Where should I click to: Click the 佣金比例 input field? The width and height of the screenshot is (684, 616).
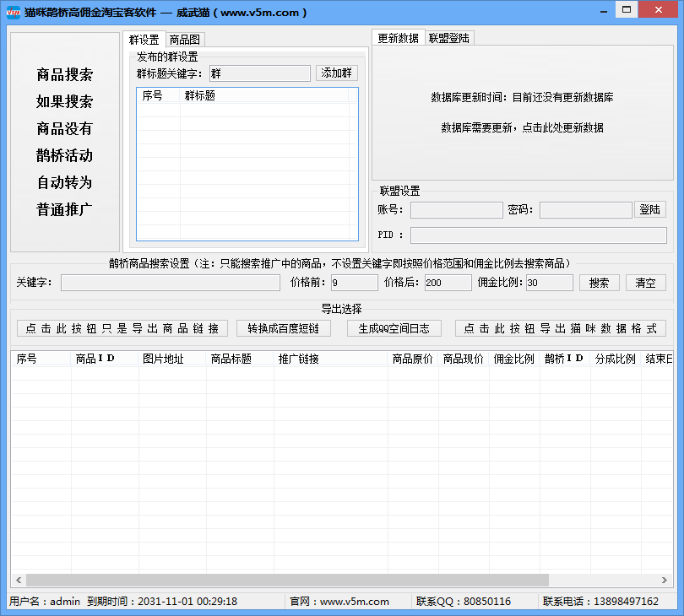click(549, 283)
